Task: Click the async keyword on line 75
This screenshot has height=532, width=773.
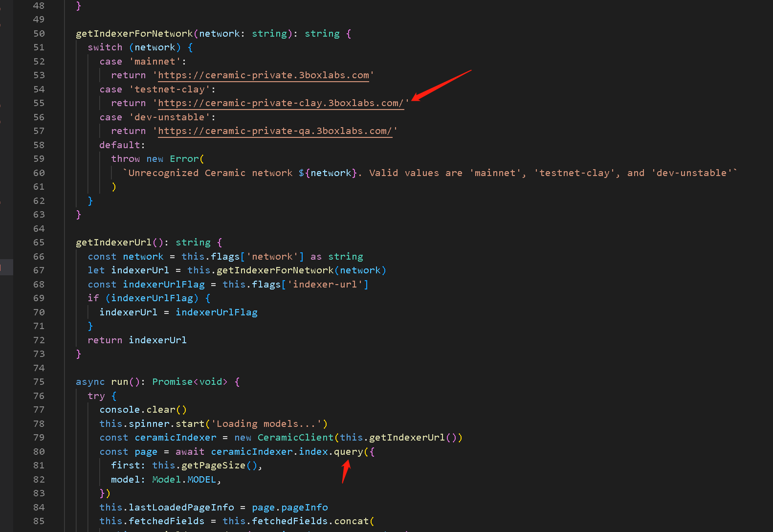Action: coord(90,382)
